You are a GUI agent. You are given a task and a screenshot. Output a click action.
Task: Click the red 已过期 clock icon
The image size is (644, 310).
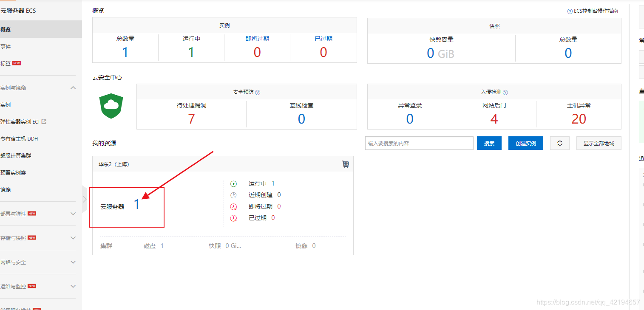coord(233,217)
